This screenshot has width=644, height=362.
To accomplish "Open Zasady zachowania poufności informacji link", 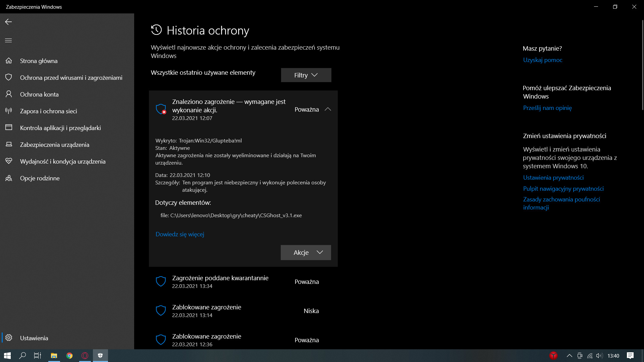I will pos(561,203).
